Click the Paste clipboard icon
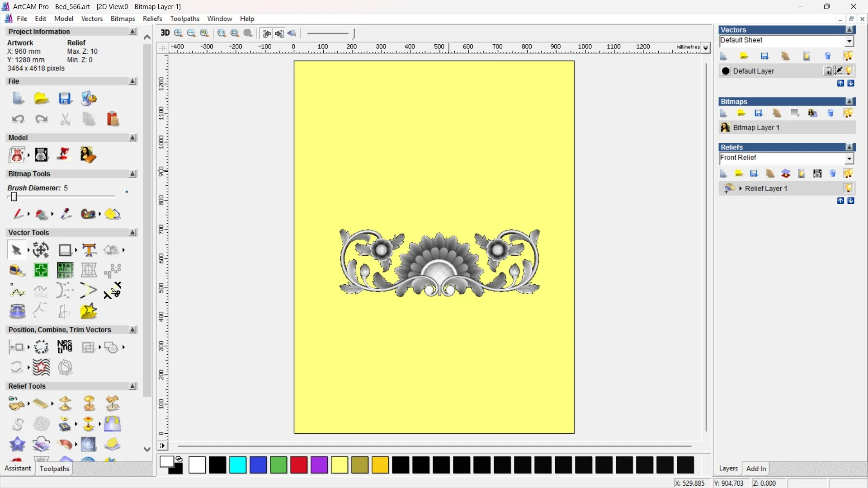Screen dimensions: 868x488 (113, 119)
